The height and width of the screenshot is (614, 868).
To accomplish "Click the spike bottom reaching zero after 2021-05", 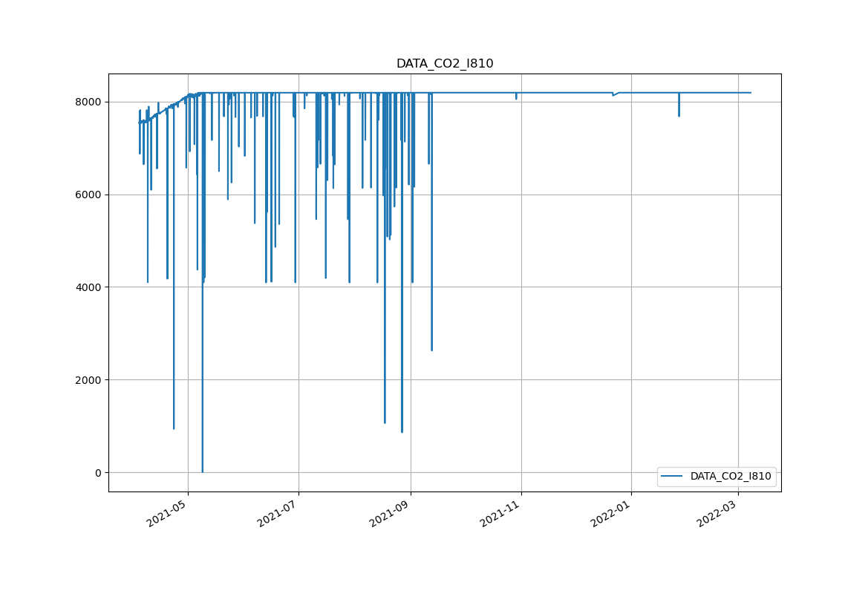I will (202, 471).
